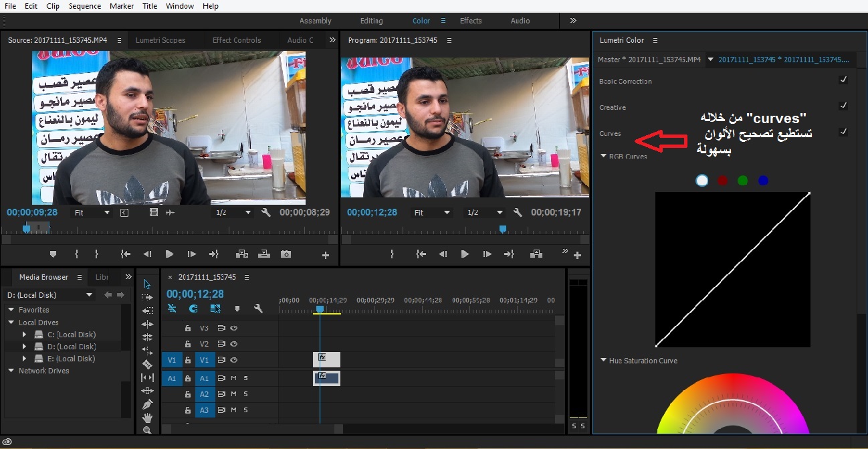Switch to Effects workspace tab

tap(471, 21)
